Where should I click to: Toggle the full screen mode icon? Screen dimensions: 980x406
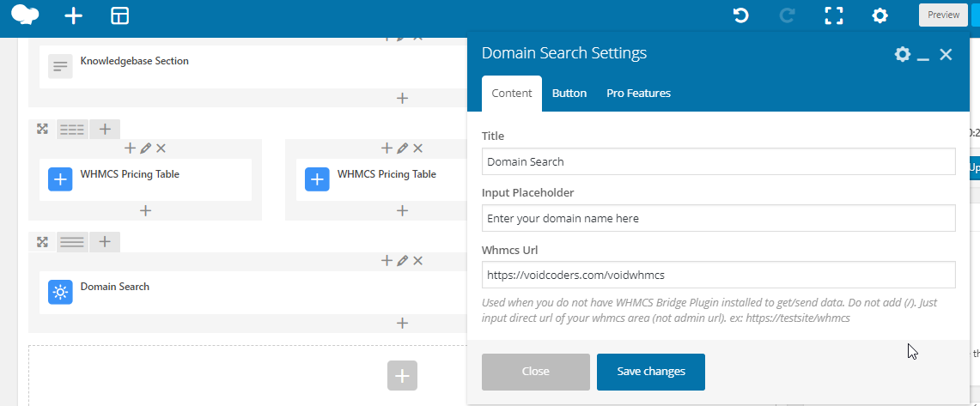click(x=834, y=15)
